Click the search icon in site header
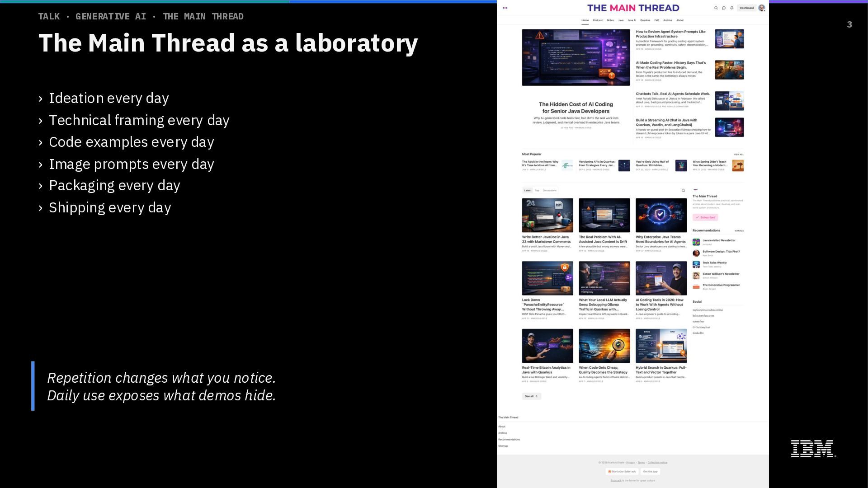Viewport: 868px width, 488px height. [716, 8]
